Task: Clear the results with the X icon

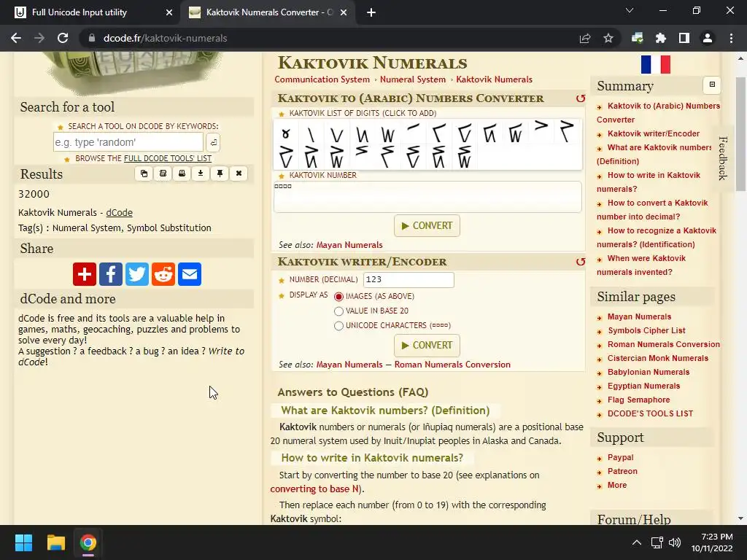Action: tap(239, 174)
